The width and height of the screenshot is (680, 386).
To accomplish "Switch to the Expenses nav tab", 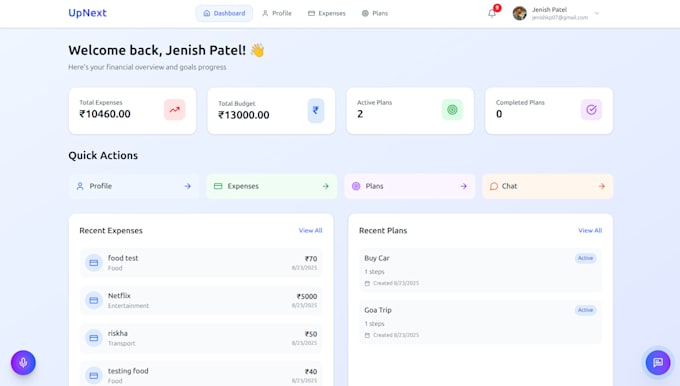I will point(327,13).
